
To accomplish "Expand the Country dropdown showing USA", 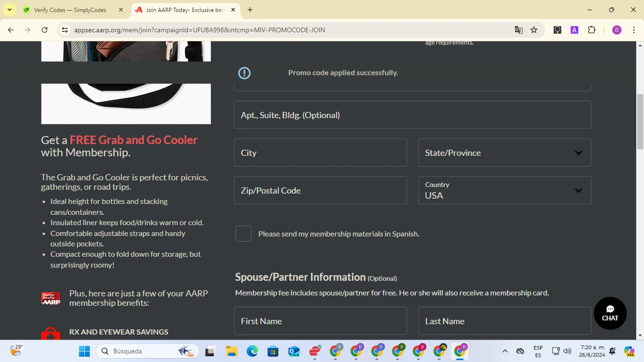I will click(504, 190).
